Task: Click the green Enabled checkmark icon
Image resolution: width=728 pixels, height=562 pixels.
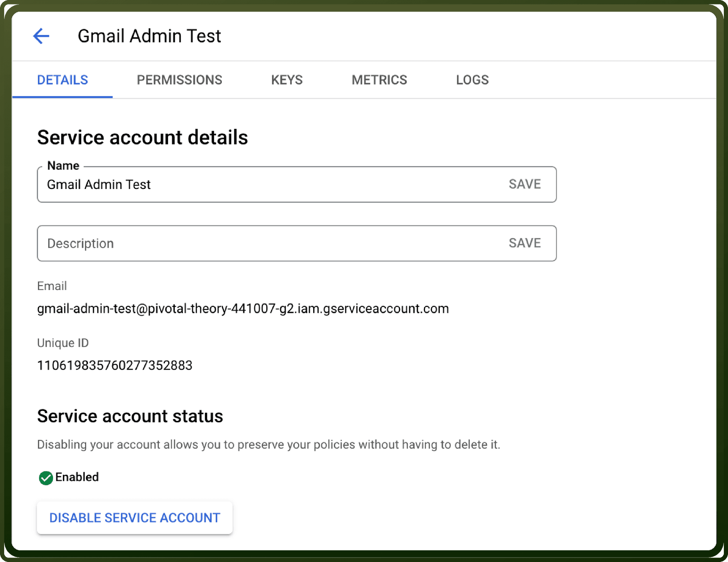Action: (x=46, y=478)
